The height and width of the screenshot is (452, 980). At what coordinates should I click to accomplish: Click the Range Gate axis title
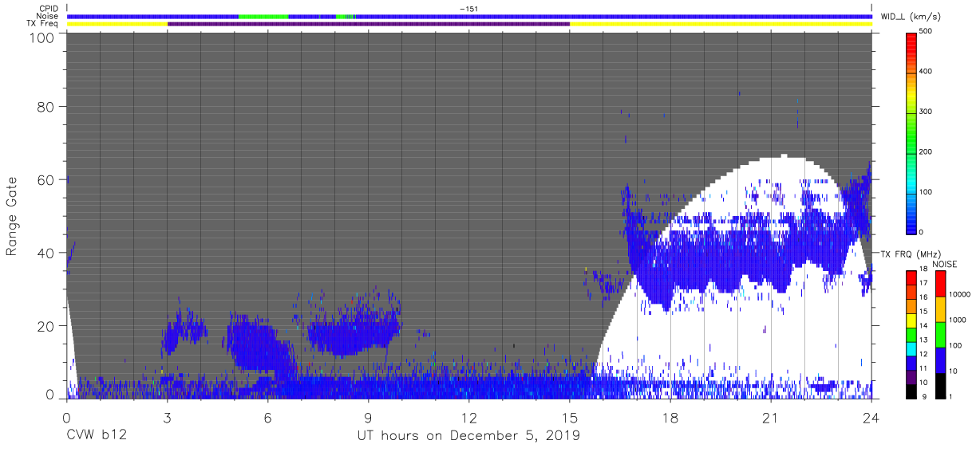point(12,216)
